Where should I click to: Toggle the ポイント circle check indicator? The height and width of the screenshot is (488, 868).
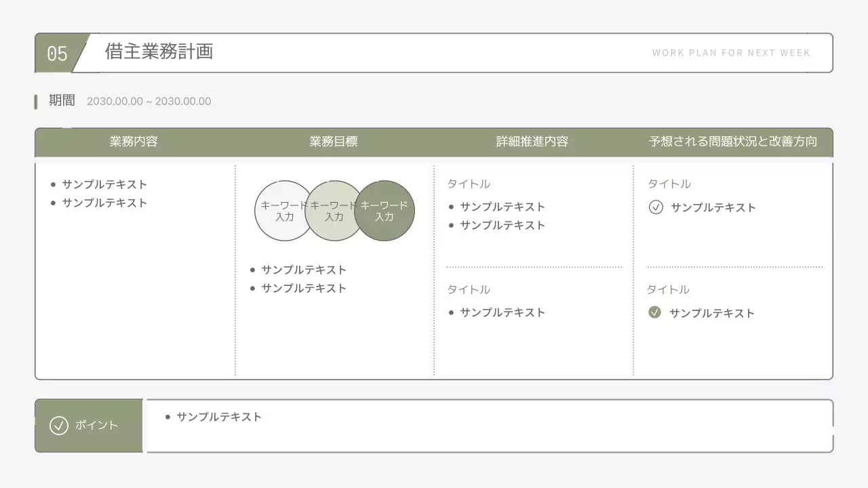[60, 426]
